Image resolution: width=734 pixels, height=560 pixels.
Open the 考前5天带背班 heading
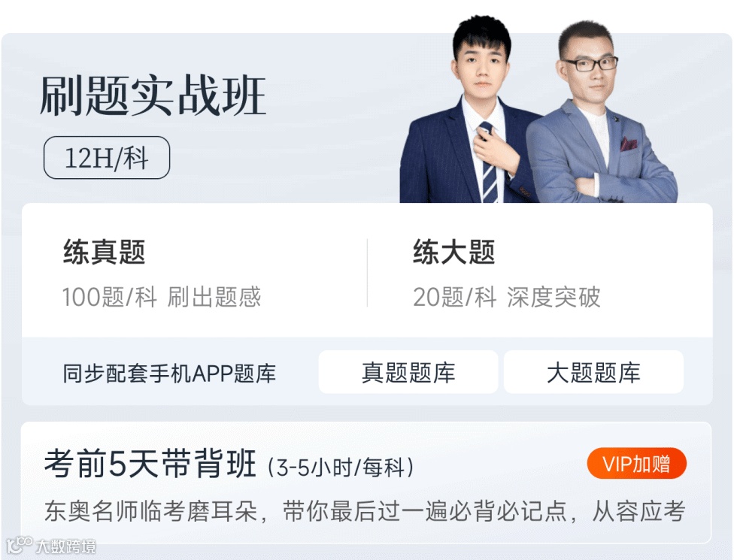[150, 464]
